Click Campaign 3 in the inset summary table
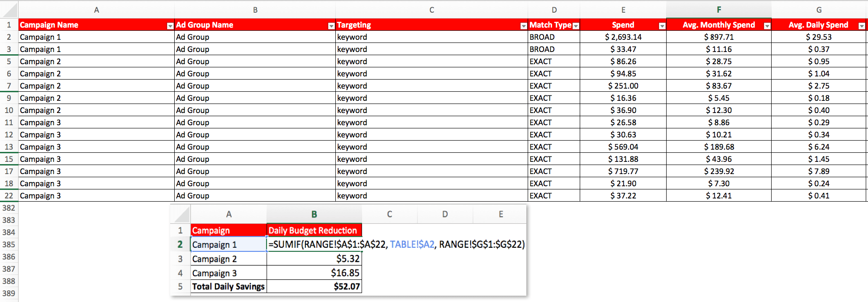Image resolution: width=868 pixels, height=302 pixels. click(x=229, y=273)
